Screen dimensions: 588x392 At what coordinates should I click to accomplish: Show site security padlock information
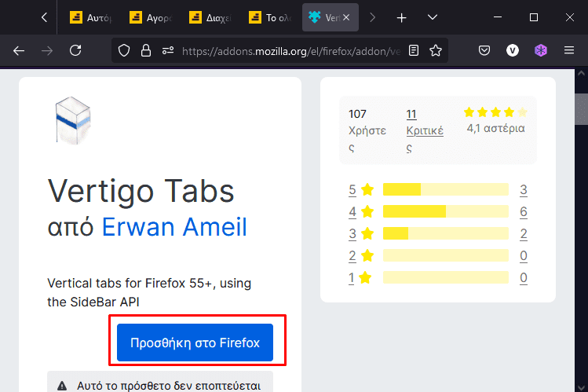coord(146,50)
